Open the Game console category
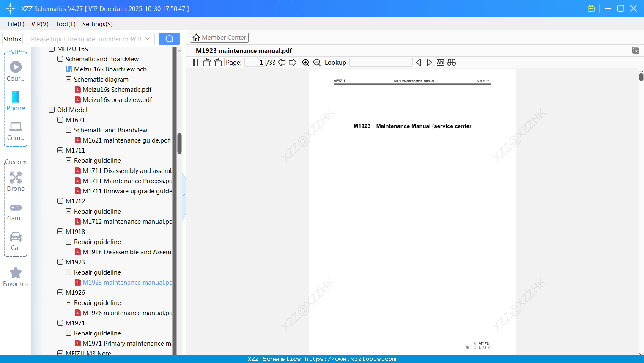 coord(16,212)
